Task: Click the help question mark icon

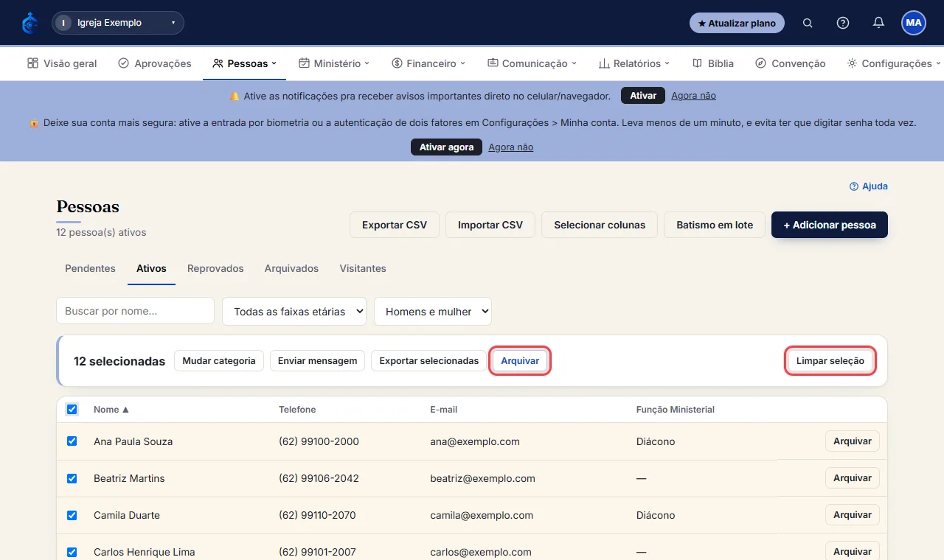Action: (843, 23)
